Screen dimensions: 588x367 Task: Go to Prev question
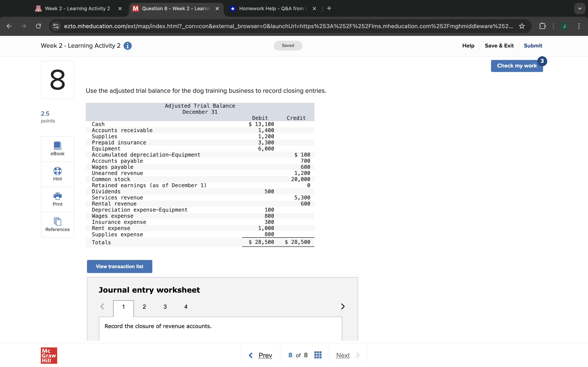[x=261, y=355]
